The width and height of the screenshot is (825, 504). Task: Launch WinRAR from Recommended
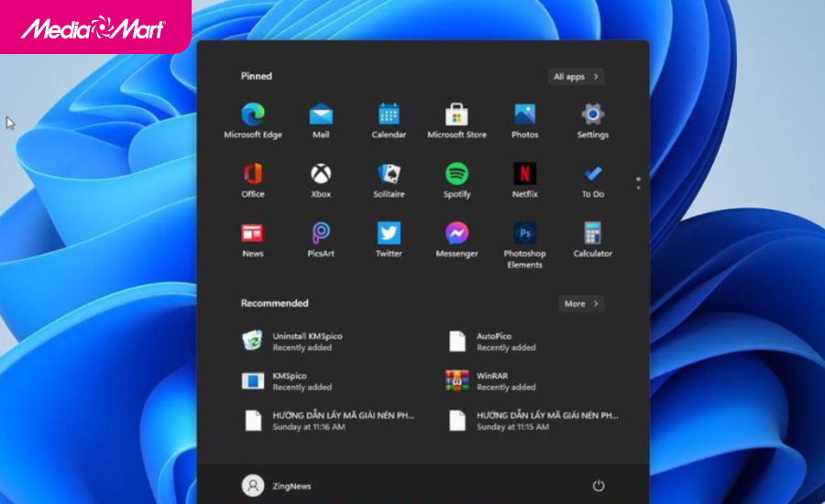click(491, 381)
